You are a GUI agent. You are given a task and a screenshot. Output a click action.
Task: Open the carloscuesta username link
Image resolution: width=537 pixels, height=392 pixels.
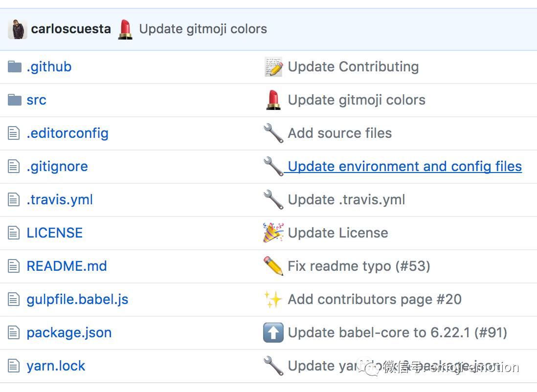(71, 29)
